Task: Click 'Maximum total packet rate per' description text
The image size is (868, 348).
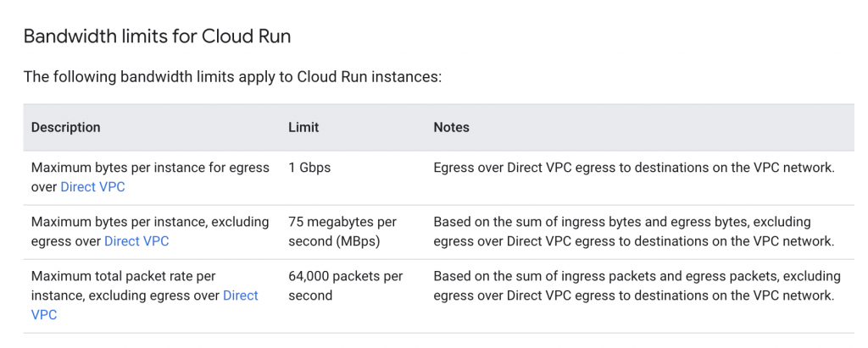Action: click(123, 276)
